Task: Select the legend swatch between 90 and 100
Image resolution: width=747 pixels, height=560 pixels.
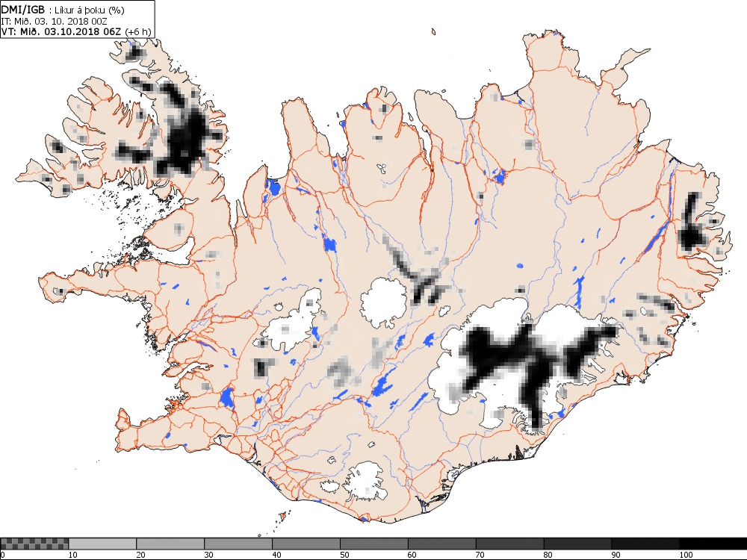Action: 645,544
